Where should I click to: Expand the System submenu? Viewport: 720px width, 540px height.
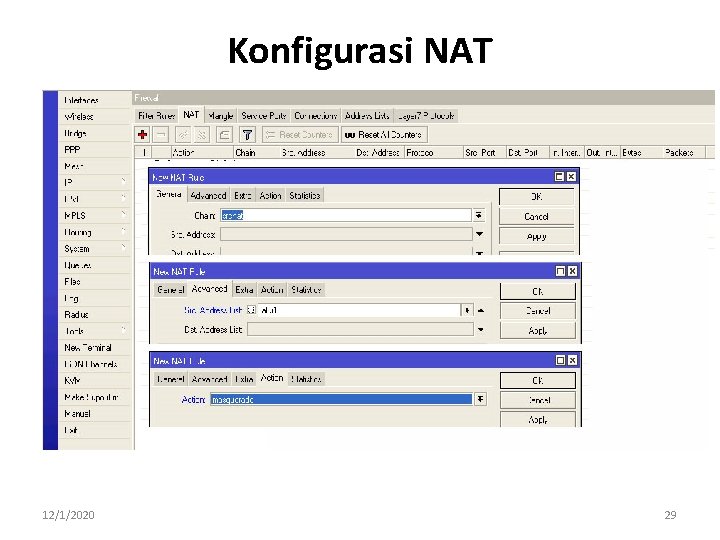[95, 248]
